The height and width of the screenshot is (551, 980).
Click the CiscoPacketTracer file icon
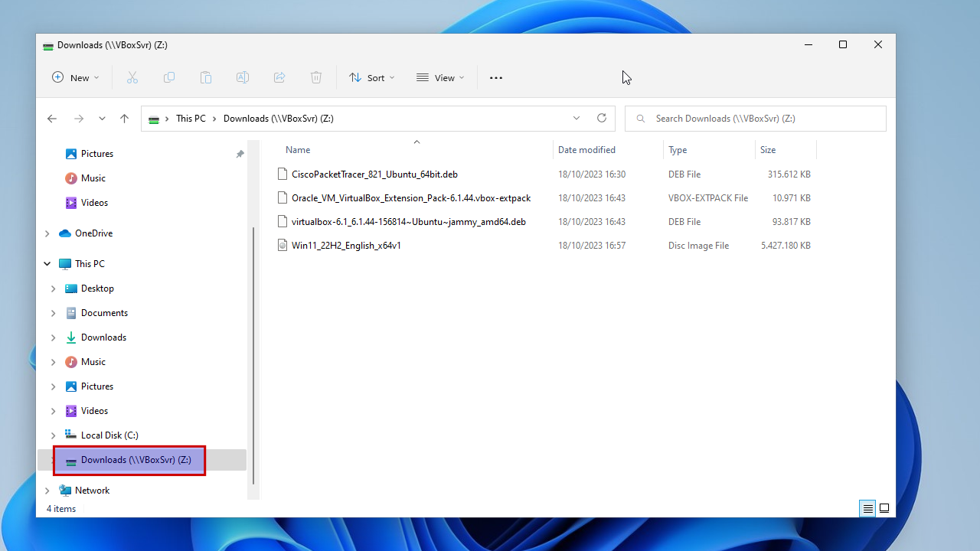283,174
